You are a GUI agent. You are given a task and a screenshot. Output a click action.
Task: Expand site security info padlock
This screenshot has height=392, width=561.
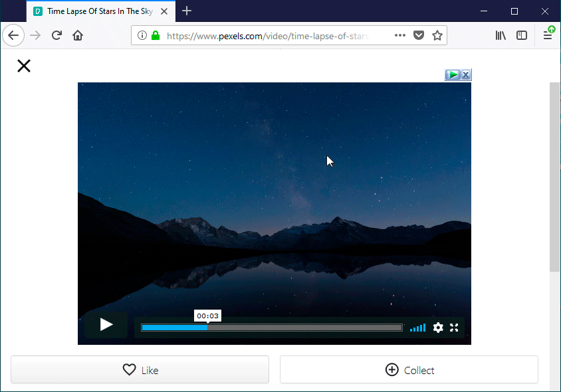pos(155,35)
